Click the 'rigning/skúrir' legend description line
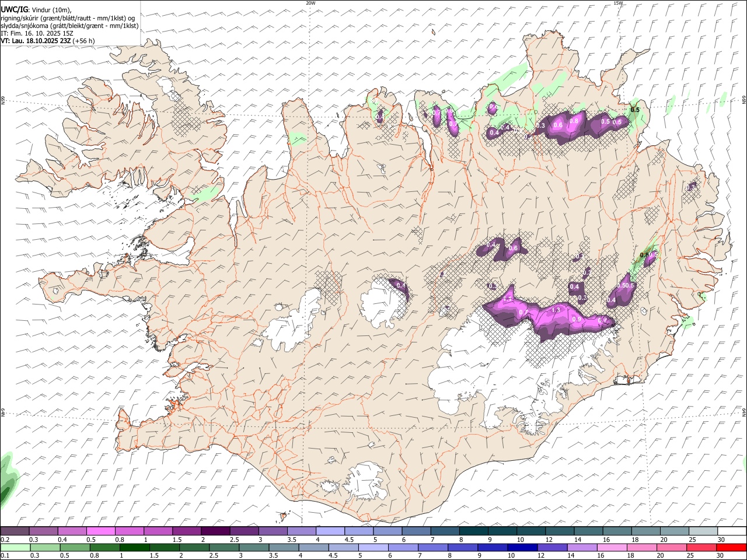The height and width of the screenshot is (560, 747). [x=67, y=18]
